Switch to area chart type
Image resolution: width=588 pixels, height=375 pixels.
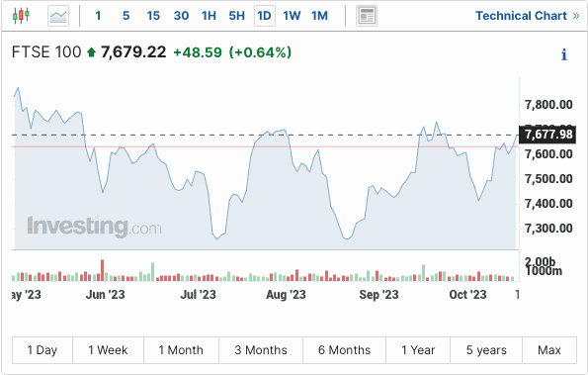pos(58,16)
